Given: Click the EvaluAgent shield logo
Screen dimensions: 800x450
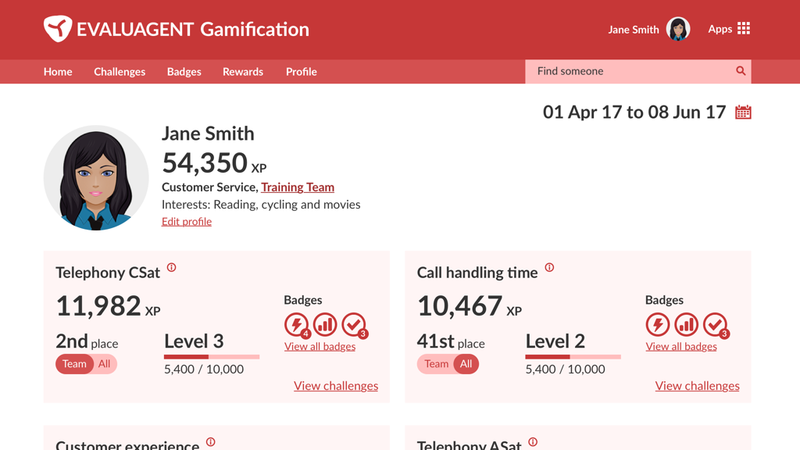Looking at the screenshot, I should click(58, 29).
